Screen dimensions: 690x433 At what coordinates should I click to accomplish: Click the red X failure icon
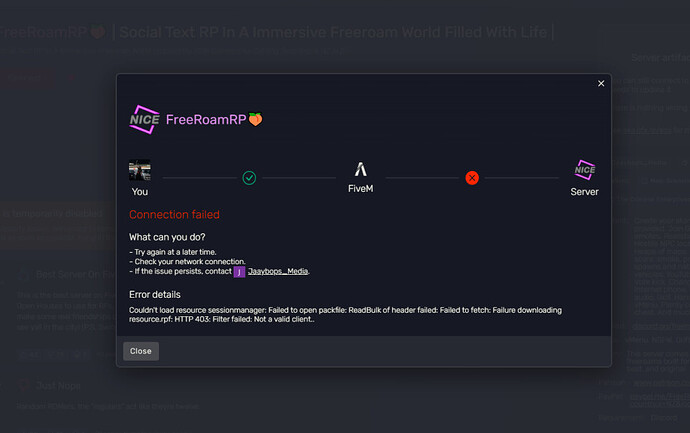[472, 178]
